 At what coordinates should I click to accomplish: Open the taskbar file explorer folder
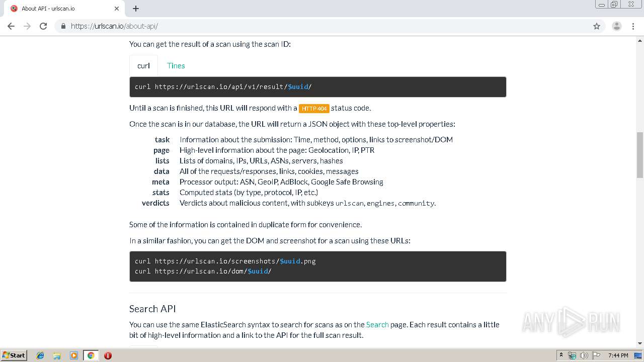pyautogui.click(x=57, y=355)
